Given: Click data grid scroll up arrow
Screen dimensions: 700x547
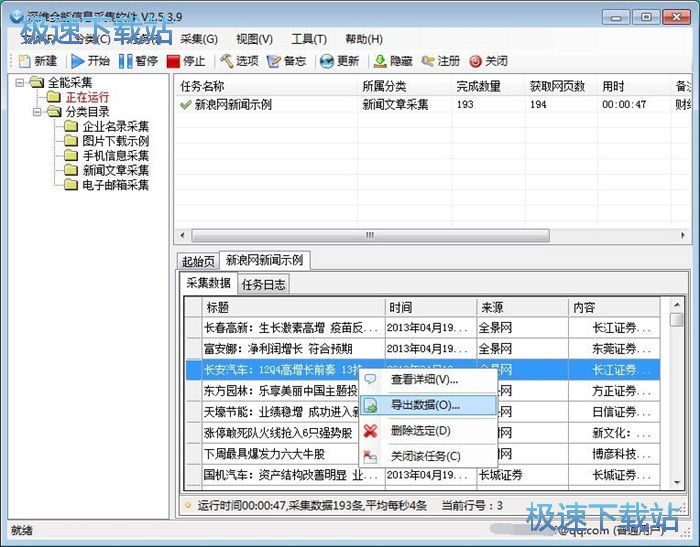Looking at the screenshot, I should pos(677,305).
